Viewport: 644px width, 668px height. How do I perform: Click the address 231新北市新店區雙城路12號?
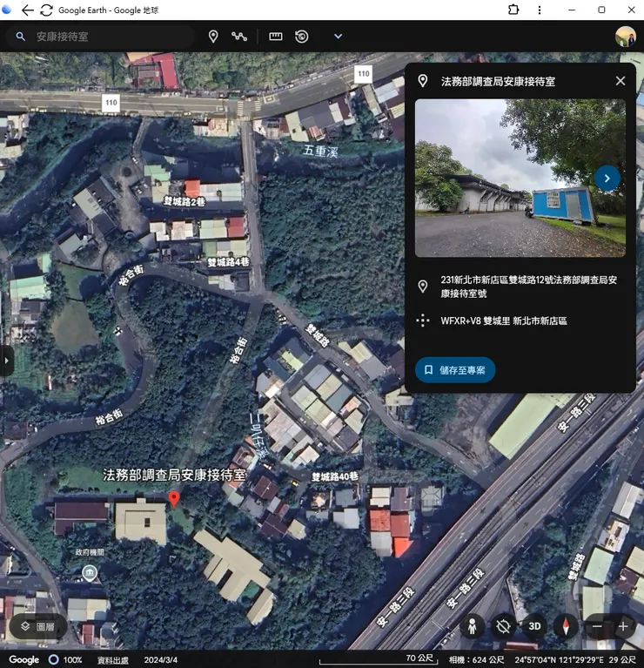coord(528,287)
